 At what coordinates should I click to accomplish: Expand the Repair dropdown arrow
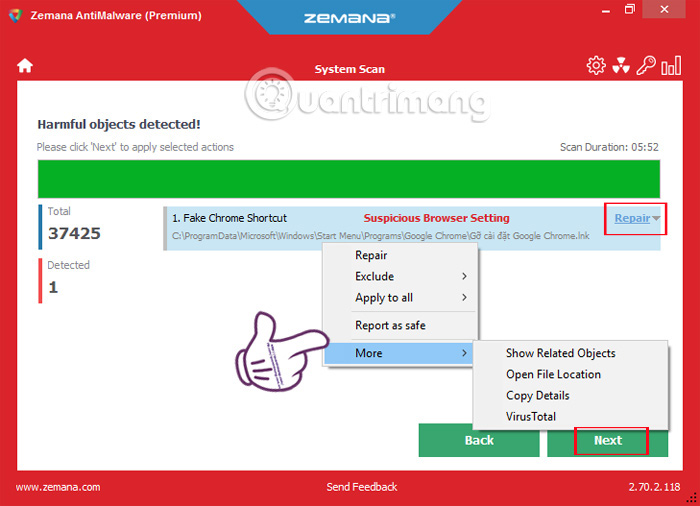(x=656, y=218)
